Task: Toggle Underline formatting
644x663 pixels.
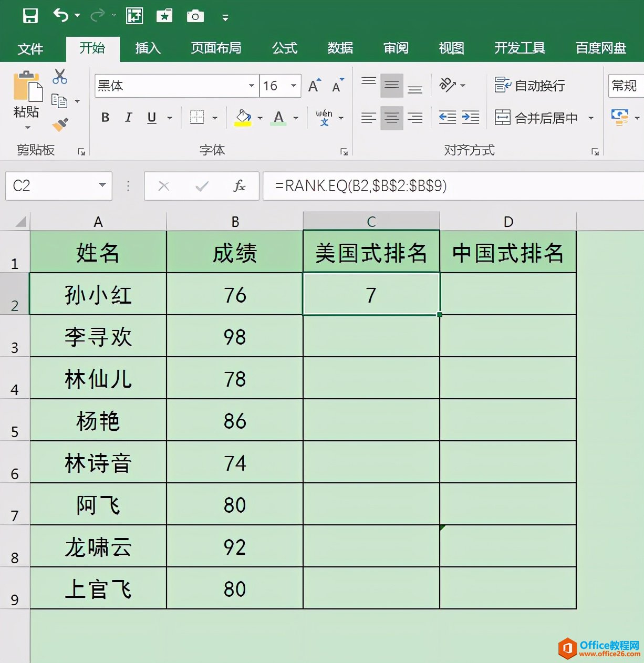Action: pos(152,118)
